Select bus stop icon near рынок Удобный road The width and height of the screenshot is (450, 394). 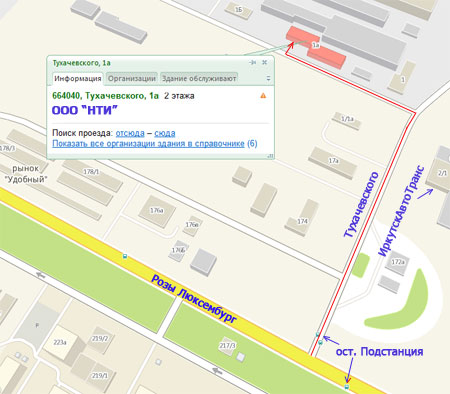pyautogui.click(x=125, y=256)
